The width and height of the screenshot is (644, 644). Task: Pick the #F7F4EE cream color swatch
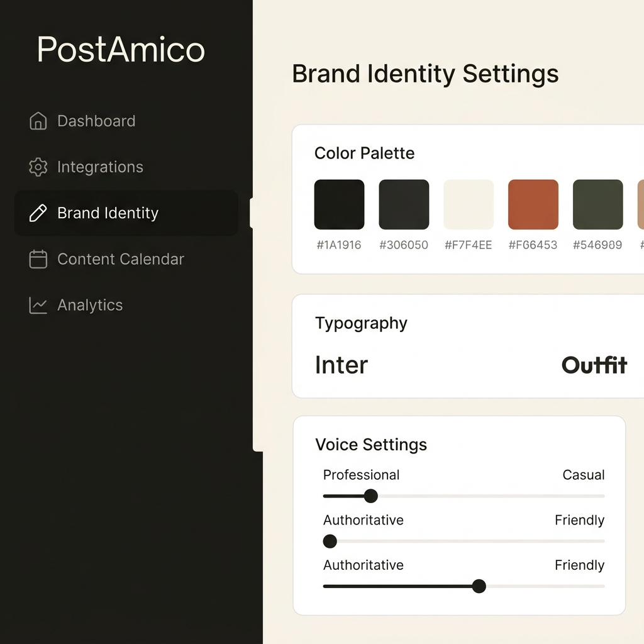[469, 204]
